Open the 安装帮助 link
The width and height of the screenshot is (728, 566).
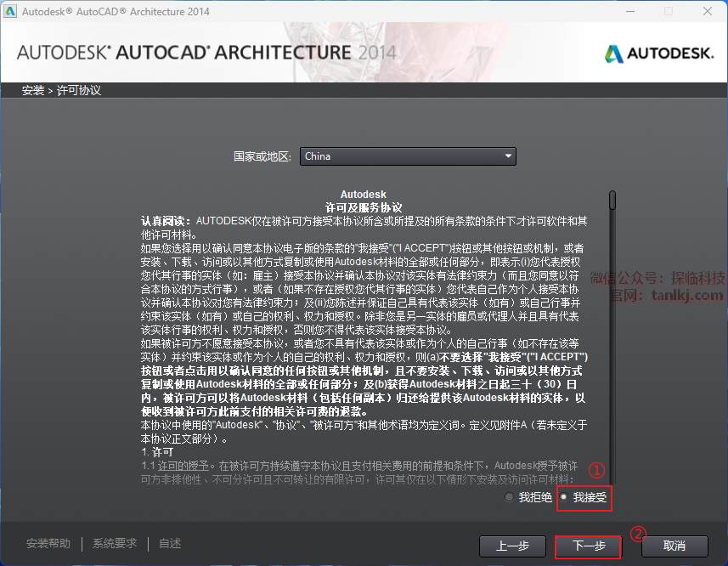(x=48, y=544)
